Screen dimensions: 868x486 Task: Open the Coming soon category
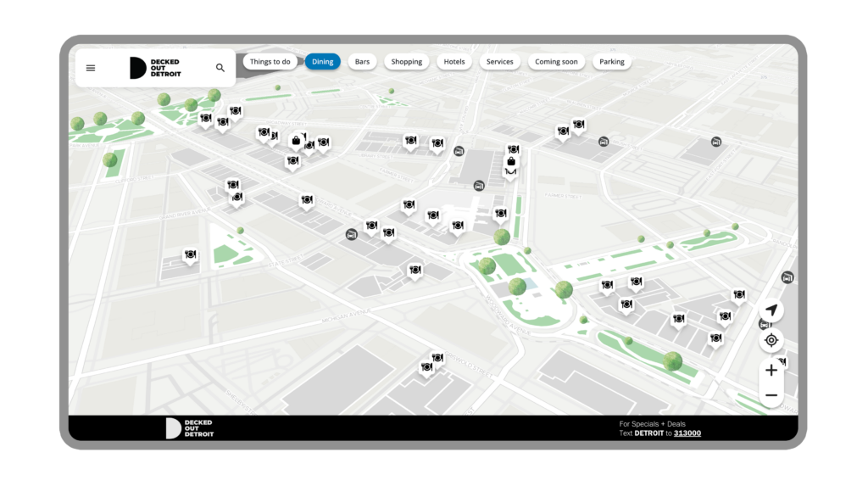pyautogui.click(x=556, y=62)
